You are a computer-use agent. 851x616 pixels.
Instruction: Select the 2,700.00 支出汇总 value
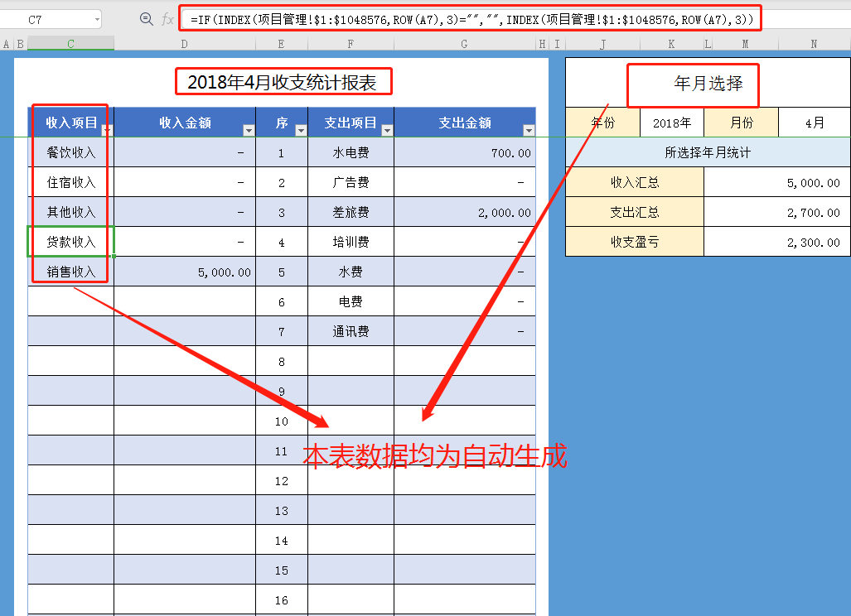[777, 212]
